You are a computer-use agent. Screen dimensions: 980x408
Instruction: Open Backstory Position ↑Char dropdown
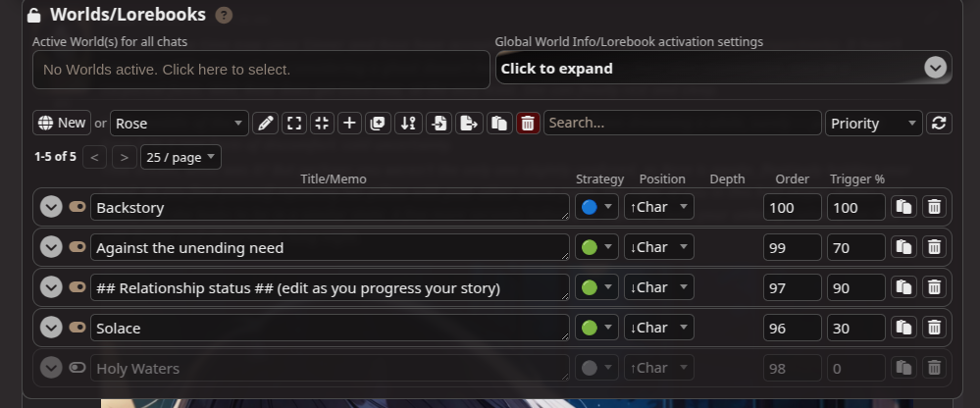659,207
